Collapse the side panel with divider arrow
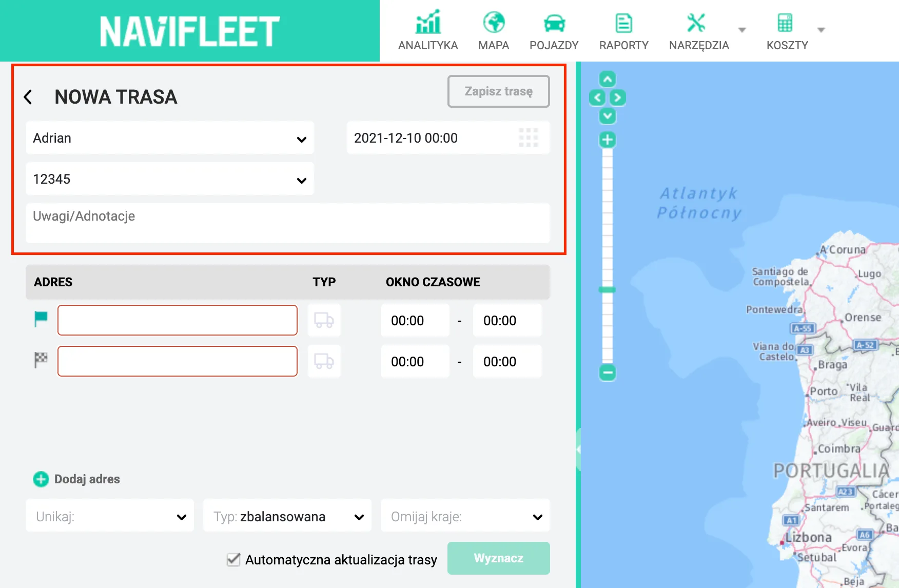Screen dimensions: 899x588 coord(578,449)
